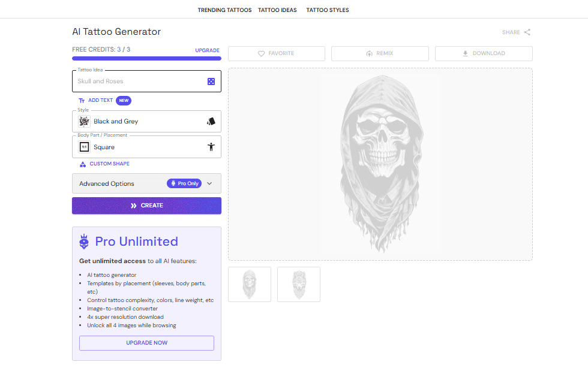Select the second tattoo thumbnail
Screen dimensions: 588x365
coord(299,284)
